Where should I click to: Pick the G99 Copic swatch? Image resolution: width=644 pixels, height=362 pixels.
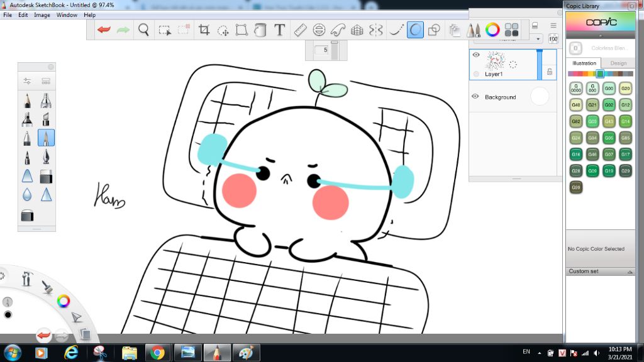pyautogui.click(x=576, y=187)
